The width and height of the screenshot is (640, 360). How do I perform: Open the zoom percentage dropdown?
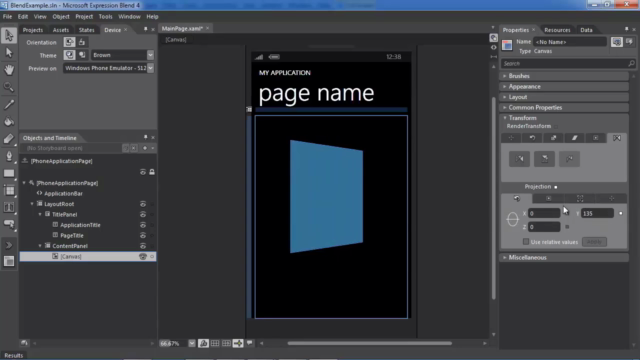click(x=192, y=344)
